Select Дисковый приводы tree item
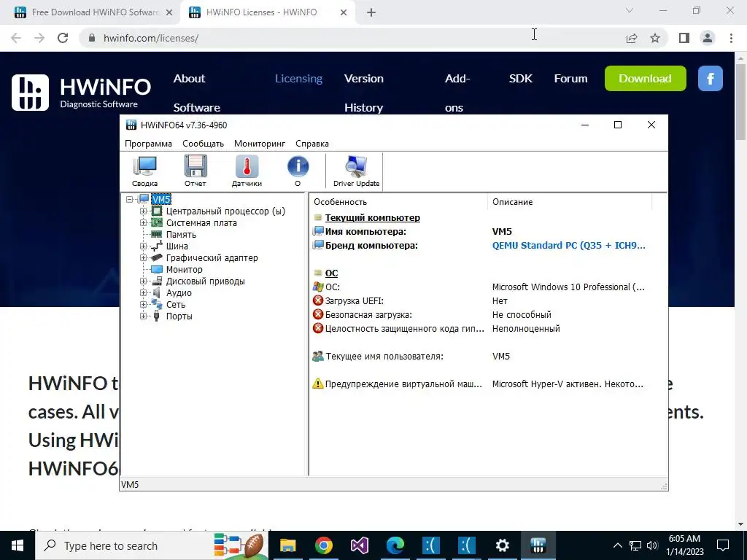The height and width of the screenshot is (560, 747). tap(205, 281)
